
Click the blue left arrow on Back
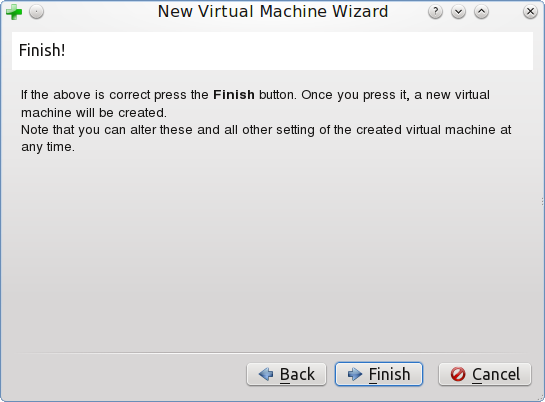click(x=266, y=374)
